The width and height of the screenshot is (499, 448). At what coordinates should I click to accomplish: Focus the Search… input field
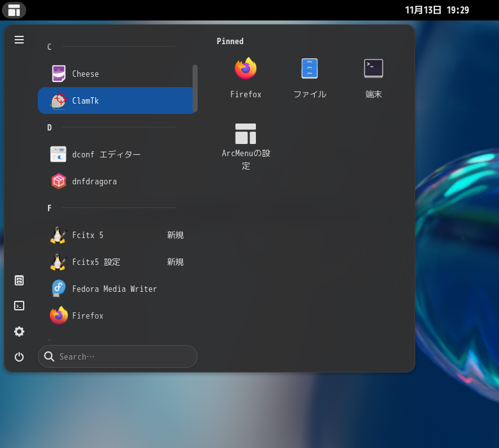click(118, 356)
